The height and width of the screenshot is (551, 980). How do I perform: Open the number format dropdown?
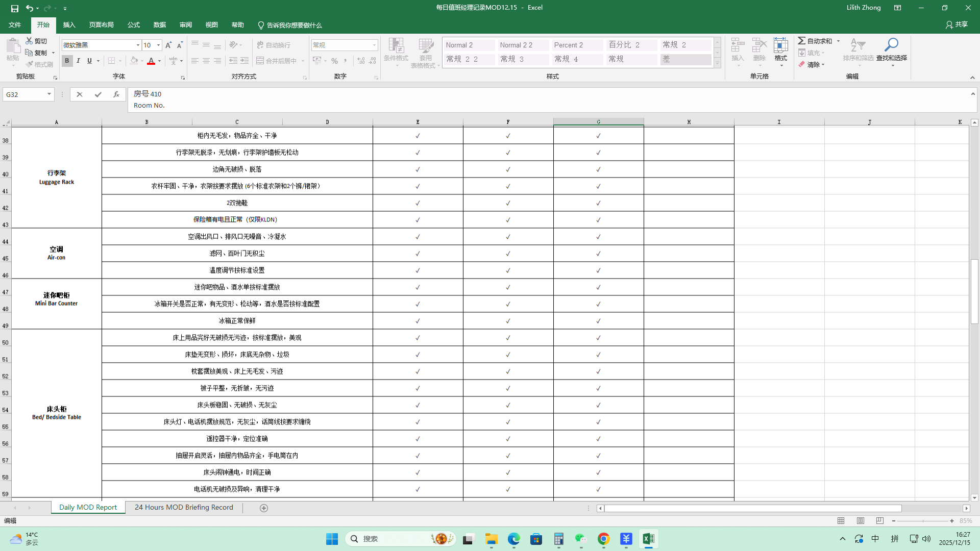pyautogui.click(x=374, y=45)
